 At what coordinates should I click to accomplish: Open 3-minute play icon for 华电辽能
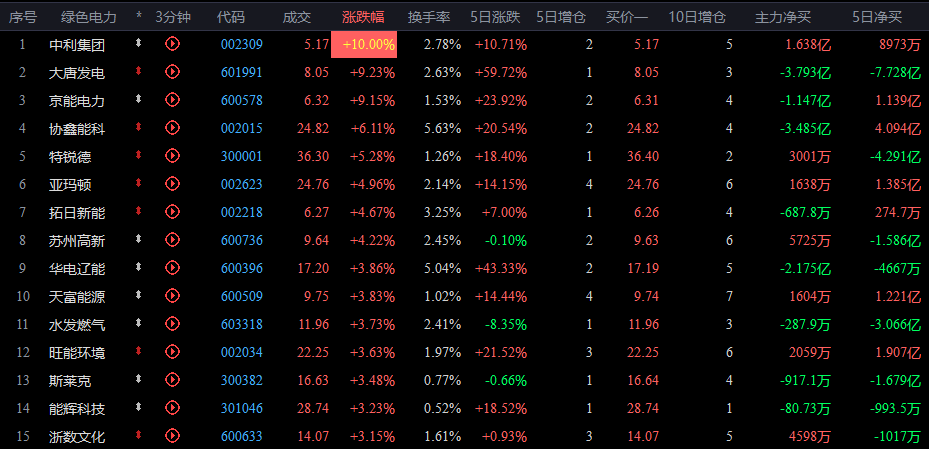coord(172,268)
